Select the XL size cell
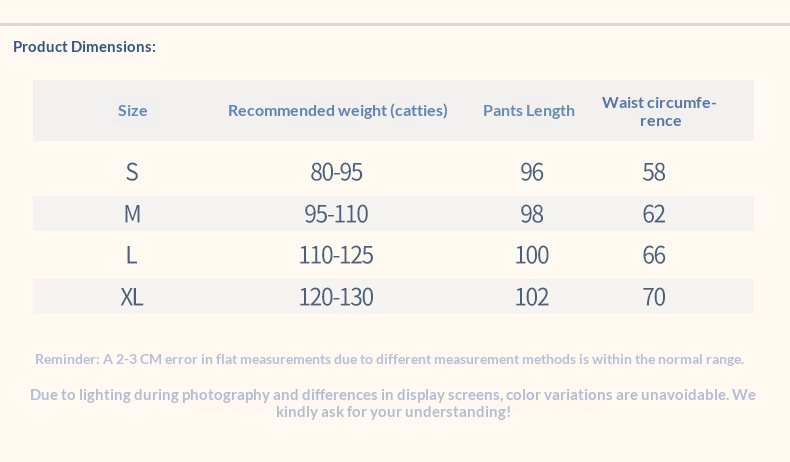 [132, 297]
